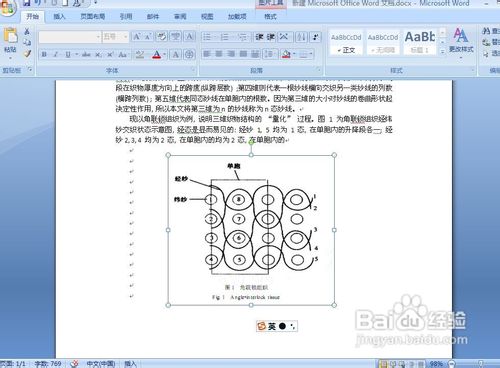Toggle Italic formatting

(x=56, y=54)
